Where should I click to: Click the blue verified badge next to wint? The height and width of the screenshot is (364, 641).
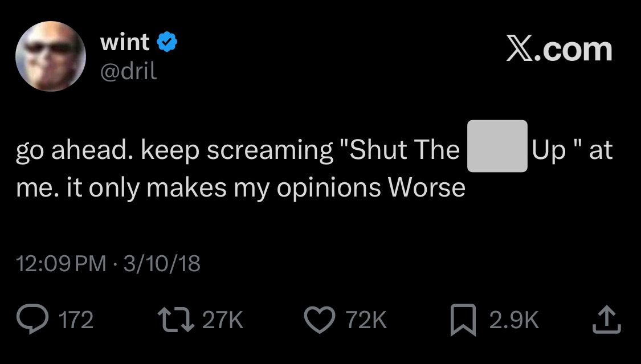pos(166,42)
